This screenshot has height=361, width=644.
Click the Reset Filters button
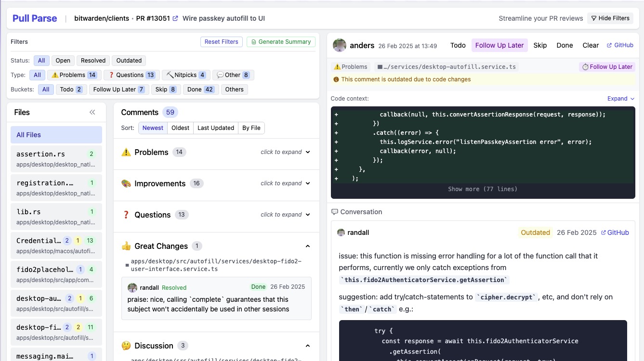coord(221,42)
